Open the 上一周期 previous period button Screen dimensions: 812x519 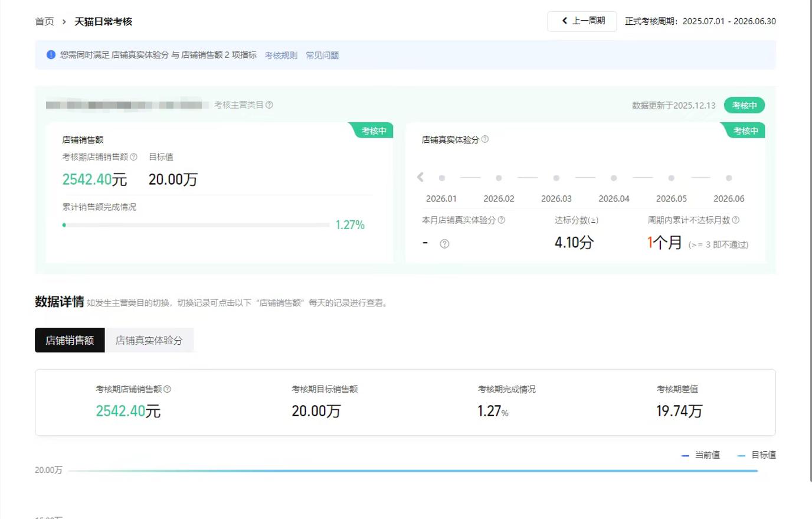(582, 21)
